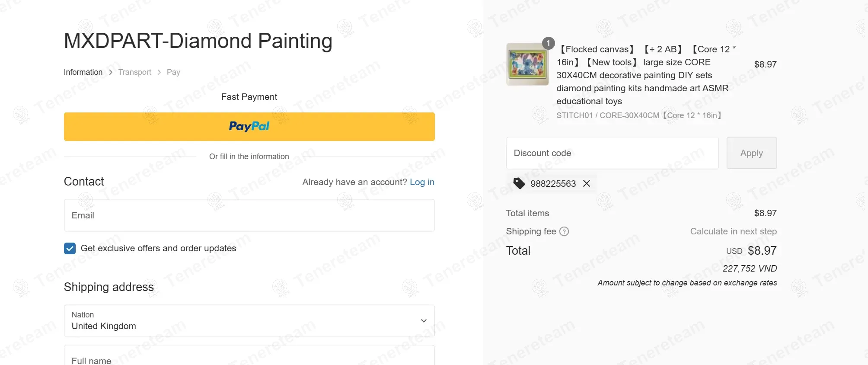Go to the Information breadcrumb step
The image size is (868, 365).
83,72
